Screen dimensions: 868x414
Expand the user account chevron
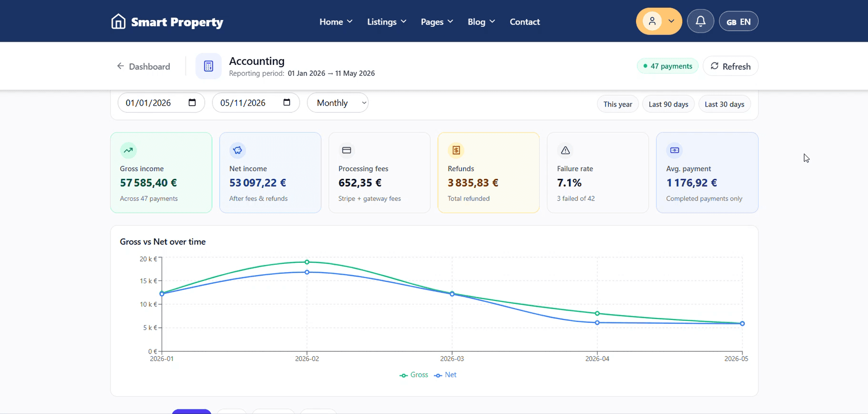[x=671, y=21]
